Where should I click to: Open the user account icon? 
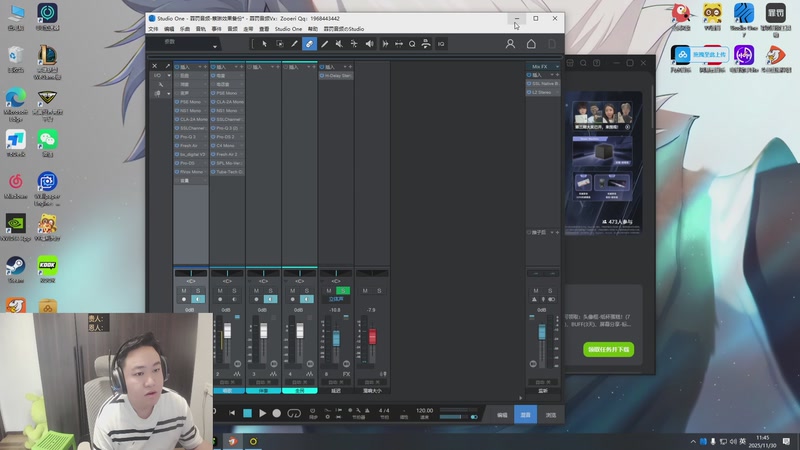[x=510, y=44]
